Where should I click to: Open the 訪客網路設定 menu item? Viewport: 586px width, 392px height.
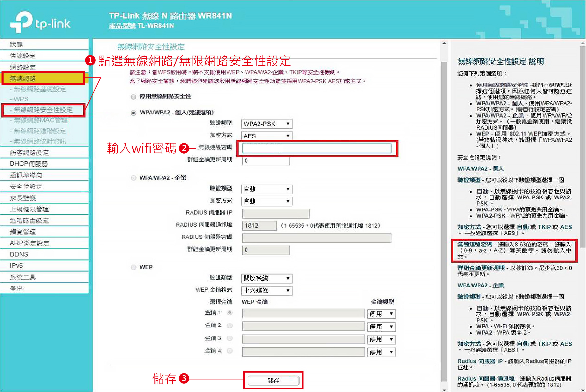pyautogui.click(x=44, y=153)
